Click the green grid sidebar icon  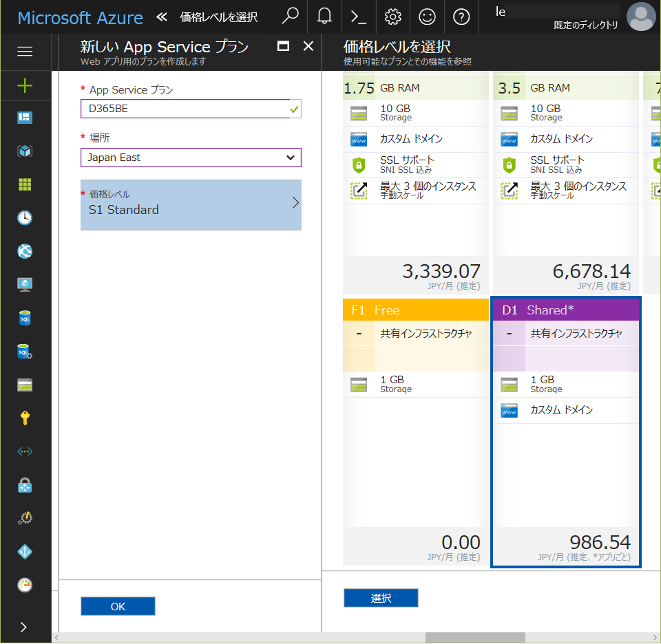(x=25, y=184)
